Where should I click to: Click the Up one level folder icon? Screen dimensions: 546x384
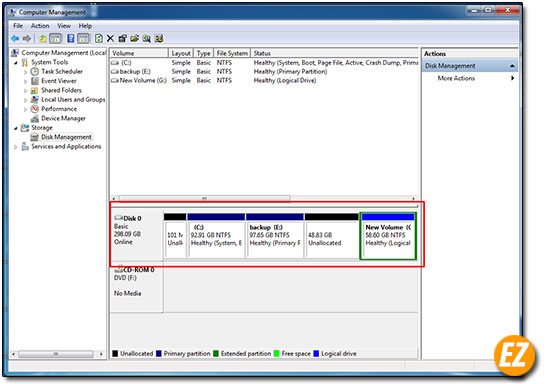coord(42,39)
